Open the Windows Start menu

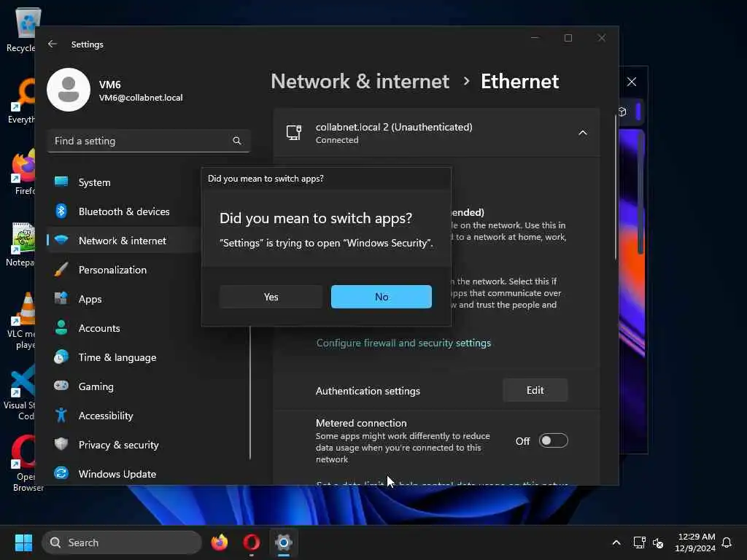click(x=23, y=542)
